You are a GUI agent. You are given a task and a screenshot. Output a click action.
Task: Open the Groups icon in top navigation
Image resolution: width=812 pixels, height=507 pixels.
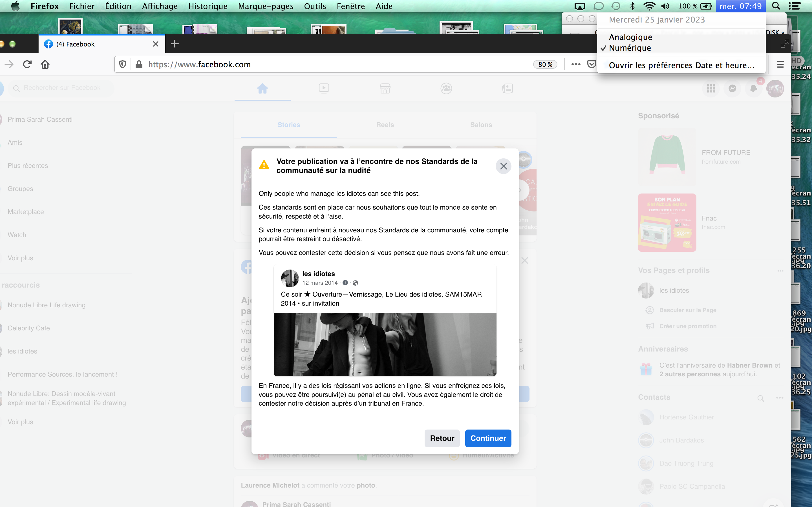point(446,88)
